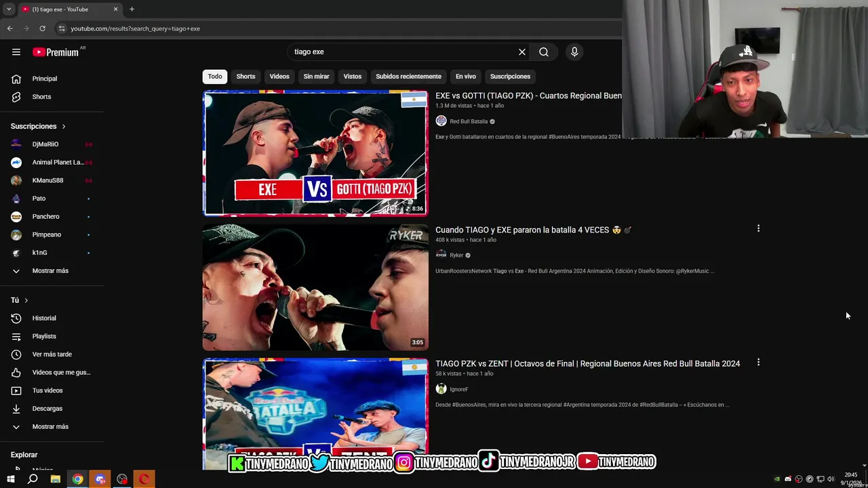Select the Suscripciones filter chip
Screen dimensions: 868x488
point(510,77)
